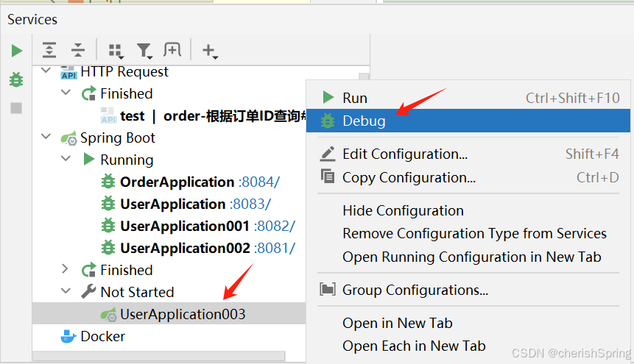Viewport: 634px width, 364px height.
Task: Click the green Run button in Services sidebar
Action: pyautogui.click(x=17, y=51)
